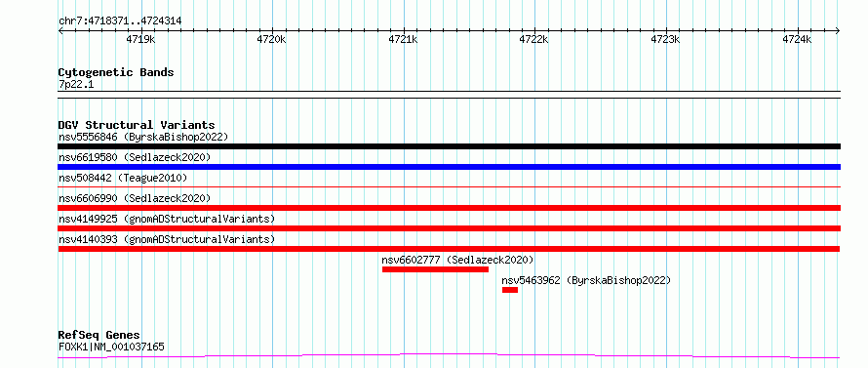Open variant label nsv6602777 (Sedlazeck2020)
The width and height of the screenshot is (868, 368).
(457, 260)
